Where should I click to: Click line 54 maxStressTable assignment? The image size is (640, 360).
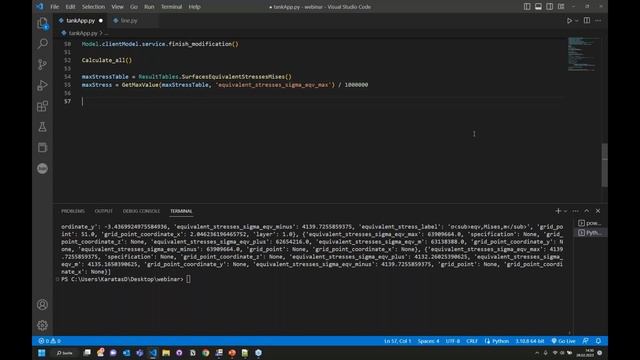click(187, 76)
